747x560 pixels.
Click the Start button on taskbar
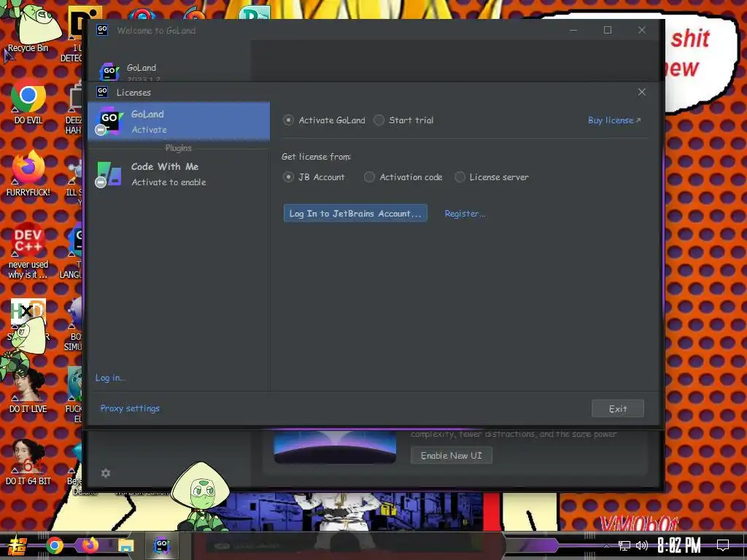click(x=18, y=545)
